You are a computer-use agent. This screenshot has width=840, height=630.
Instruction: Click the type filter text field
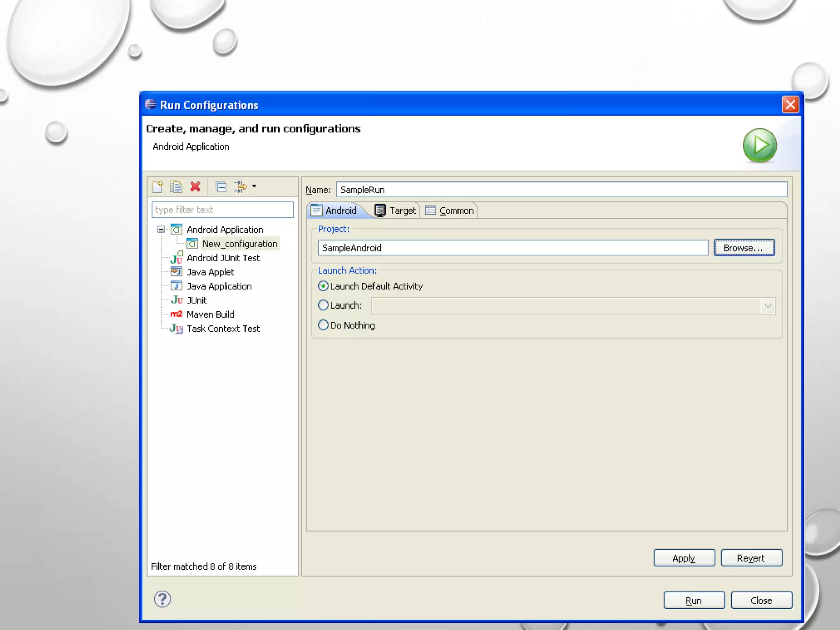point(223,210)
